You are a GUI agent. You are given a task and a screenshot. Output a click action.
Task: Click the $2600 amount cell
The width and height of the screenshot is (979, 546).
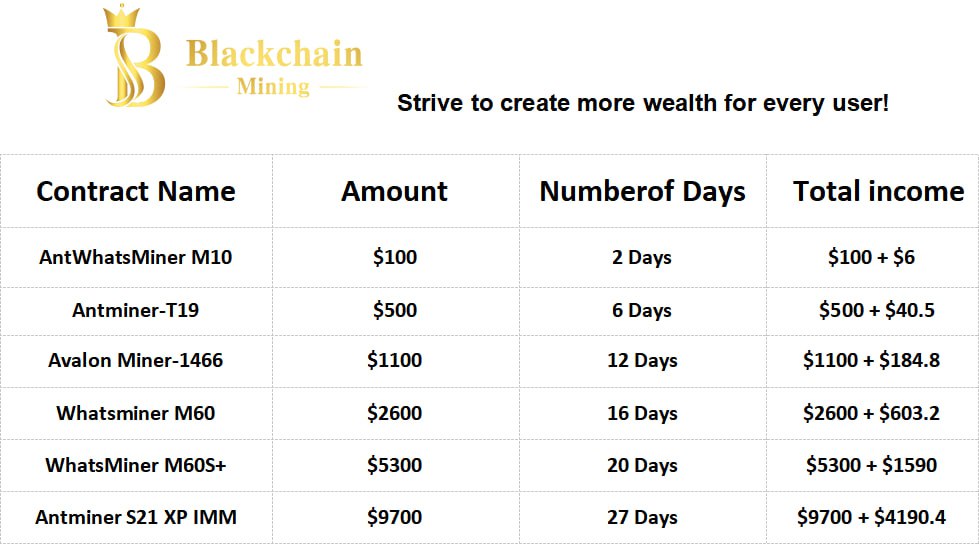[x=395, y=413]
